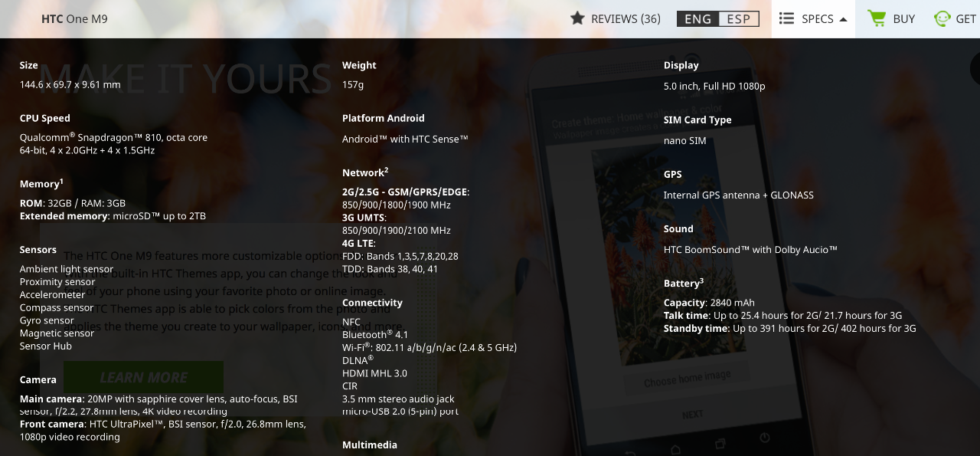Click the Ambient light sensor entry
Screen dimensions: 980x456
pyautogui.click(x=67, y=269)
